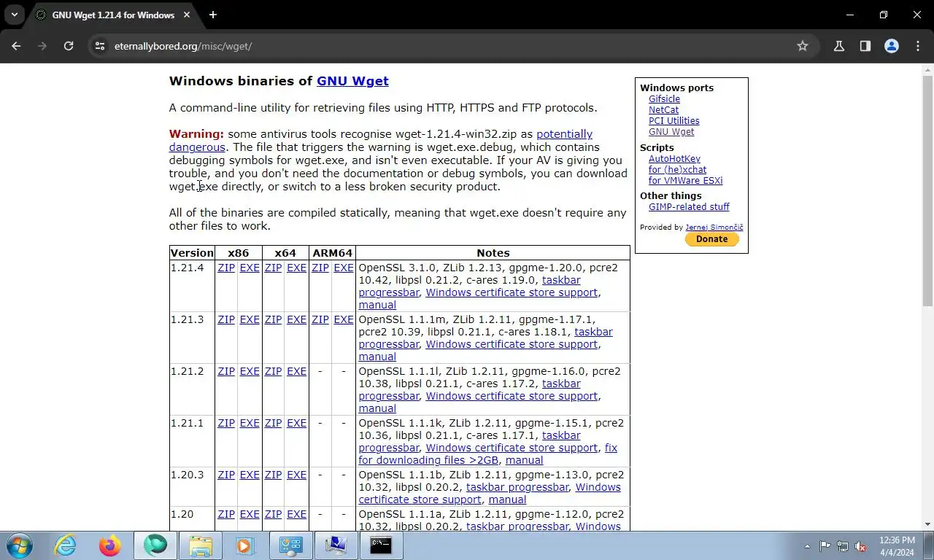This screenshot has width=934, height=560.
Task: Bookmark this page with the star icon
Action: point(803,46)
